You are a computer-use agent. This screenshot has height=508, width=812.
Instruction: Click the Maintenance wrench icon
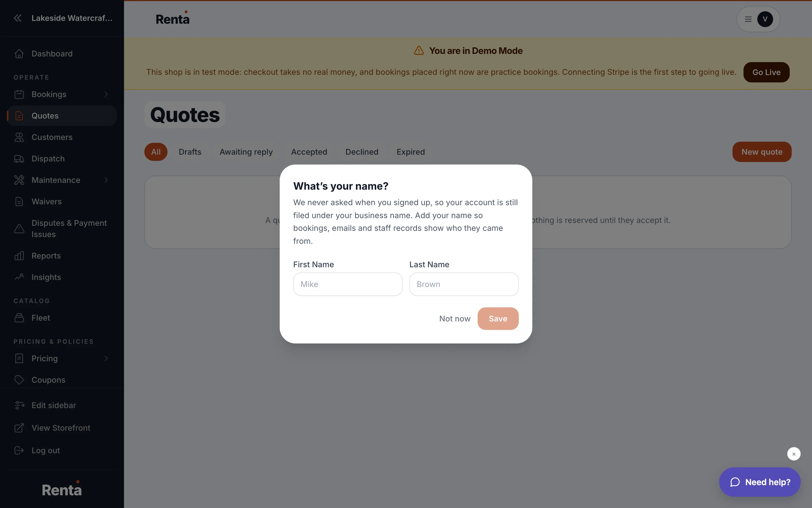(x=19, y=180)
